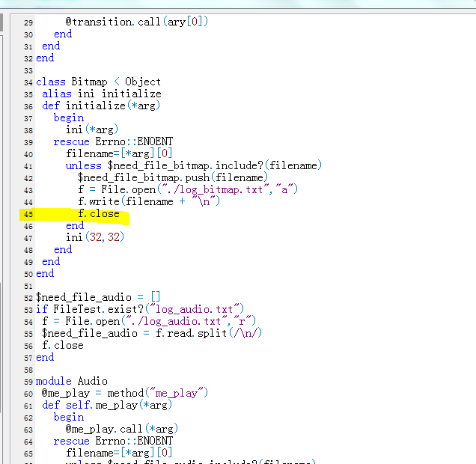This screenshot has height=464, width=476.
Task: Click line number 34 in the gutter
Action: [x=28, y=82]
